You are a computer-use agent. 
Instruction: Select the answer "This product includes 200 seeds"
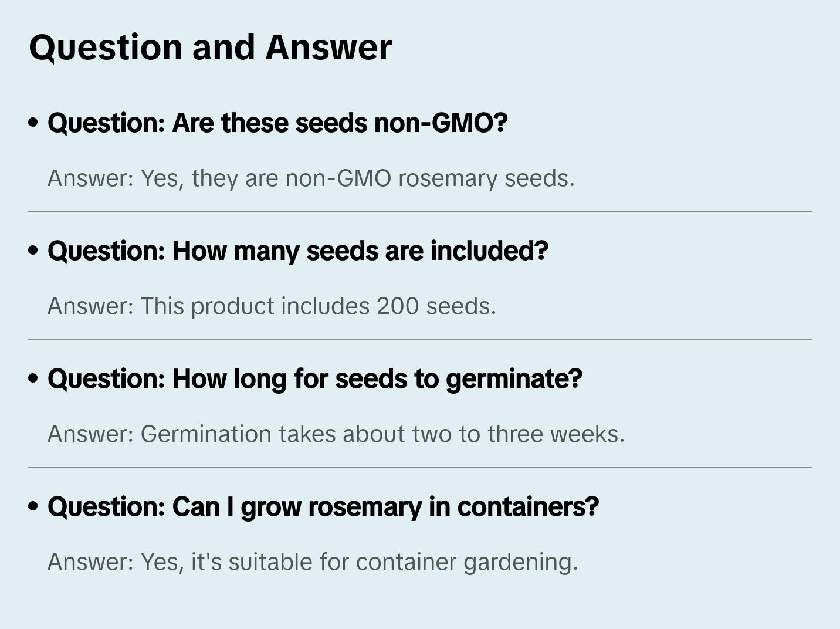click(272, 306)
